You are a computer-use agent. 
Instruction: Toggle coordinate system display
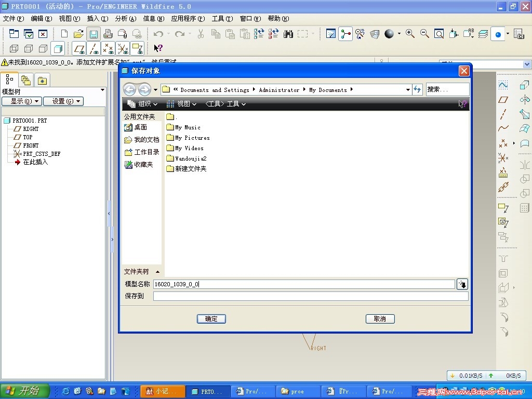coord(123,48)
